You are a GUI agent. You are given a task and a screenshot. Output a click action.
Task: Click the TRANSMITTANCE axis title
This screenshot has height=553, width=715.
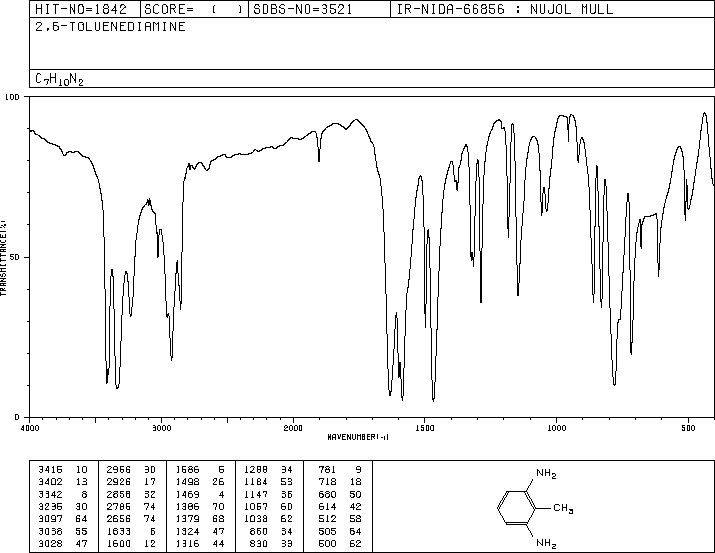(x=3, y=257)
